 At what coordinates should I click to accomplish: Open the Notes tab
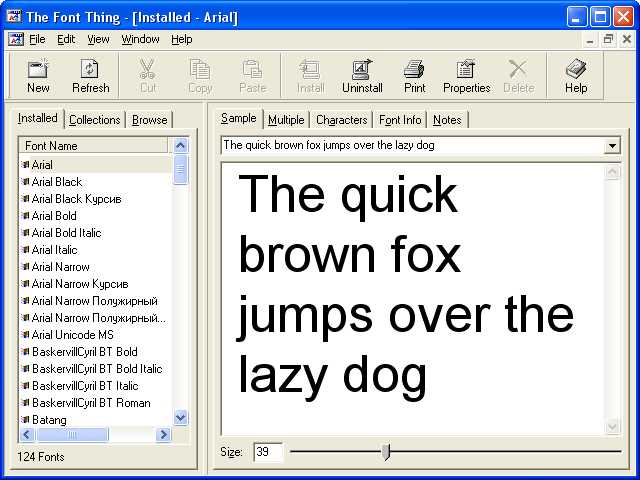447,120
